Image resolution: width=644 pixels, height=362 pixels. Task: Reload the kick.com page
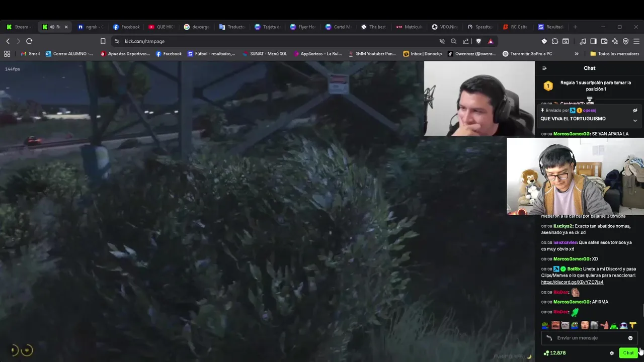click(x=29, y=41)
